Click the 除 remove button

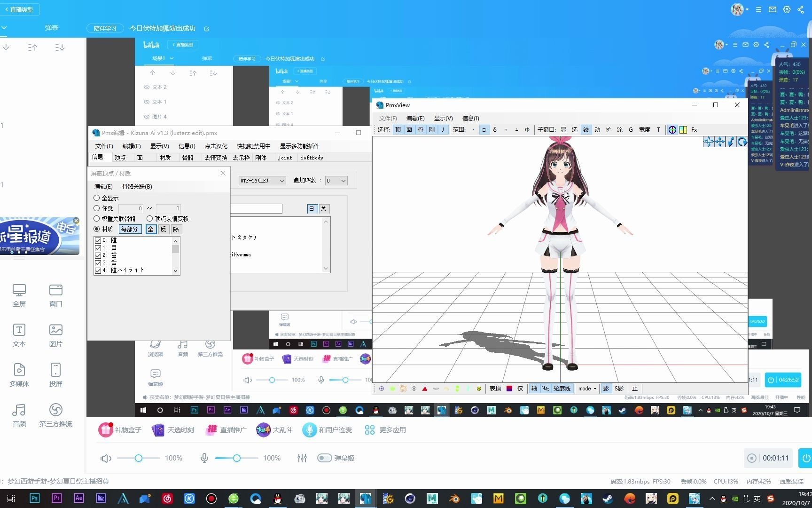click(x=176, y=229)
